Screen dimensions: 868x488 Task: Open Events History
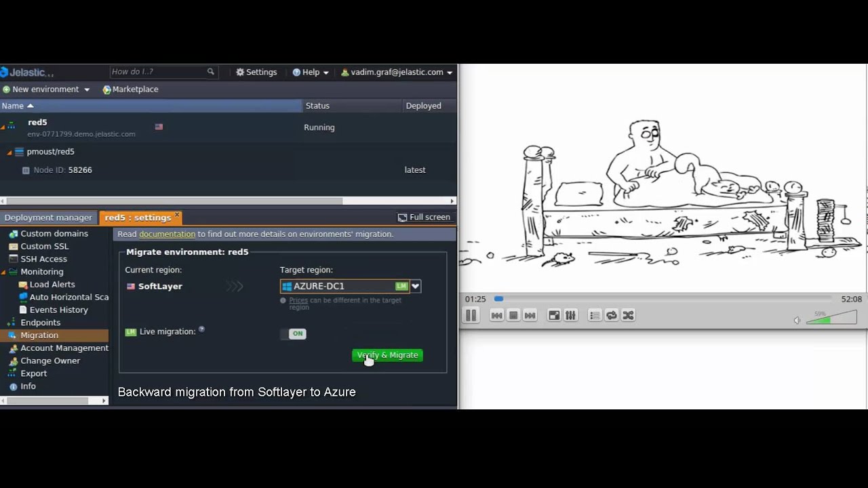tap(59, 310)
